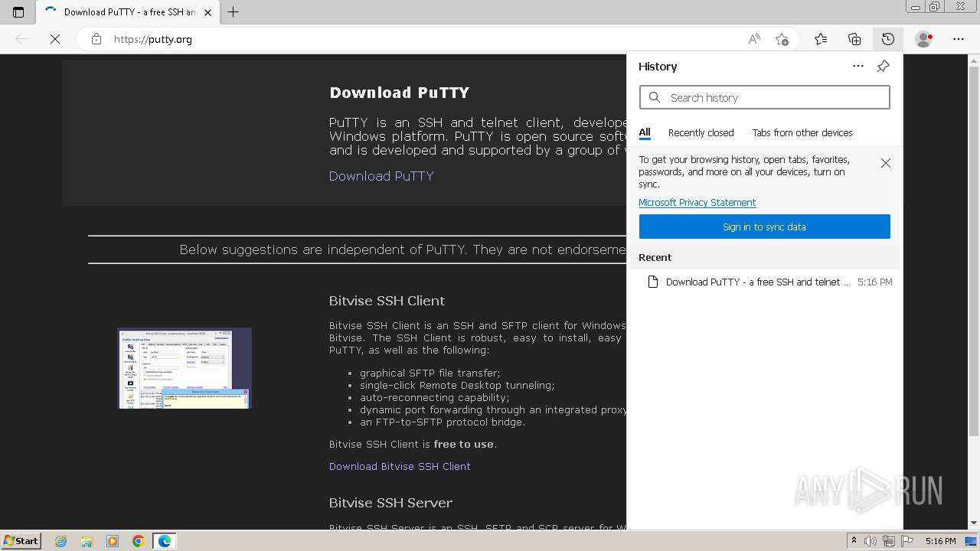Dismiss the sync suggestion banner
The image size is (980, 551).
(886, 163)
